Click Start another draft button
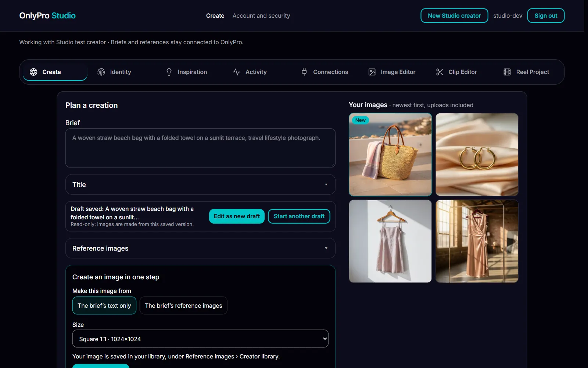The width and height of the screenshot is (588, 368). click(299, 216)
